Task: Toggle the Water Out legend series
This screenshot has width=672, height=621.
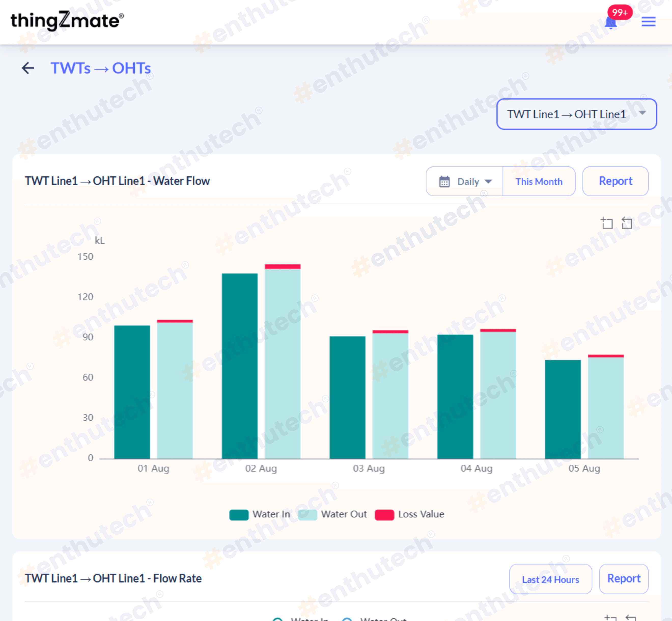Action: (333, 515)
